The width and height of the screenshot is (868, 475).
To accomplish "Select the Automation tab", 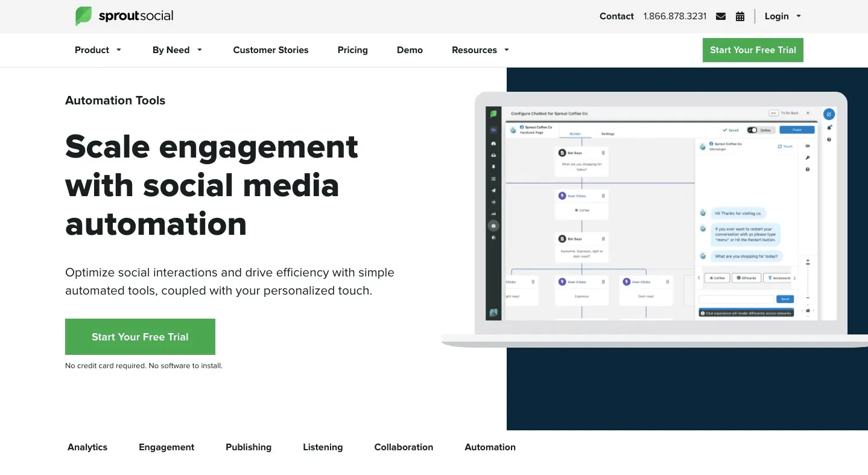I will (490, 447).
